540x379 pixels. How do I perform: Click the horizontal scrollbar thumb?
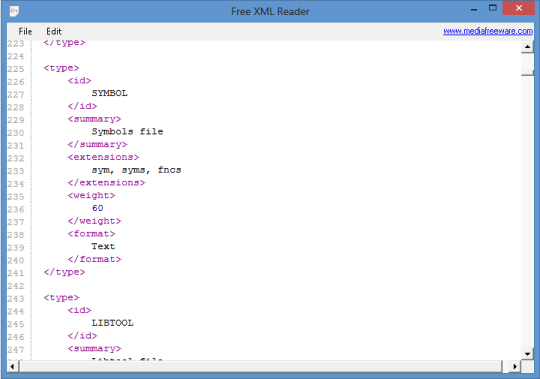(261, 366)
